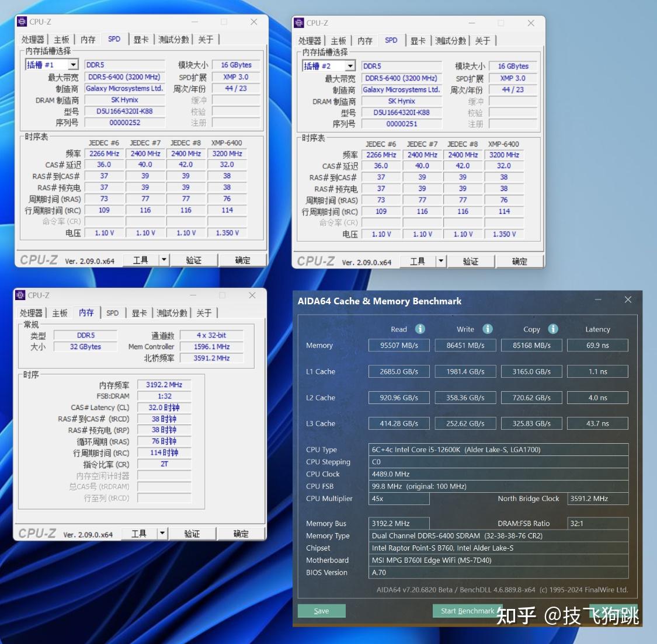Image resolution: width=657 pixels, height=644 pixels.
Task: Open slot selector dropdown showing 插槽 #2
Action: point(350,66)
